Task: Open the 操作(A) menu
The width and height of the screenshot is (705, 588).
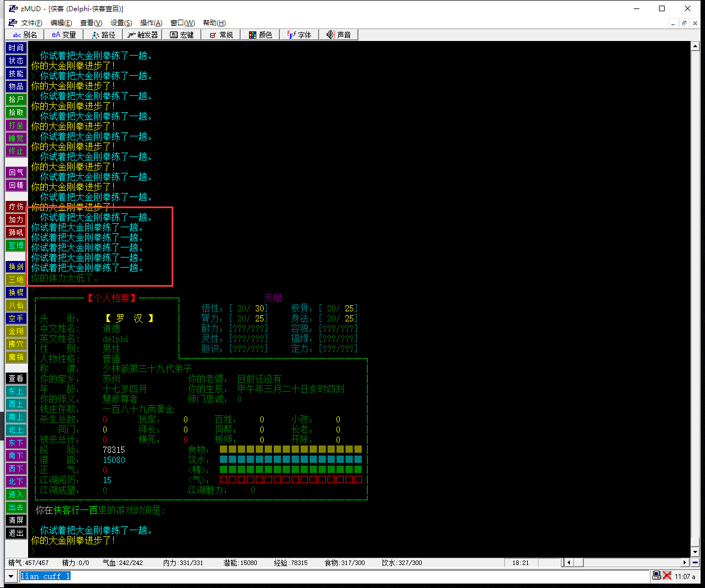Action: pos(151,23)
